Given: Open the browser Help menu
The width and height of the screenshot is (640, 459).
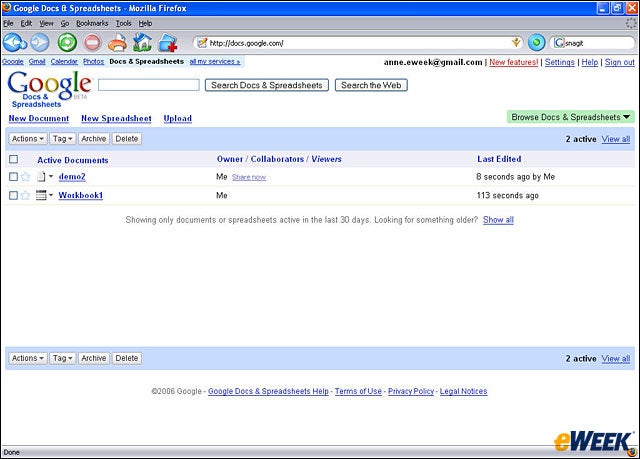Looking at the screenshot, I should point(145,23).
